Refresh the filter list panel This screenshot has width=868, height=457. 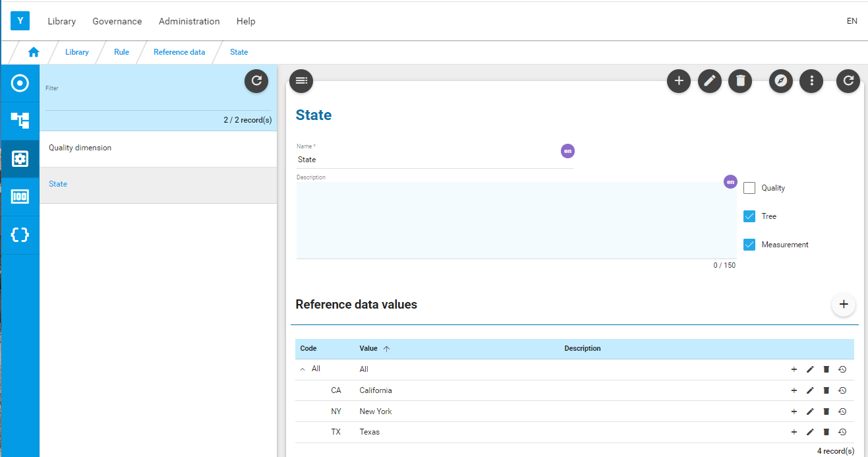tap(256, 81)
